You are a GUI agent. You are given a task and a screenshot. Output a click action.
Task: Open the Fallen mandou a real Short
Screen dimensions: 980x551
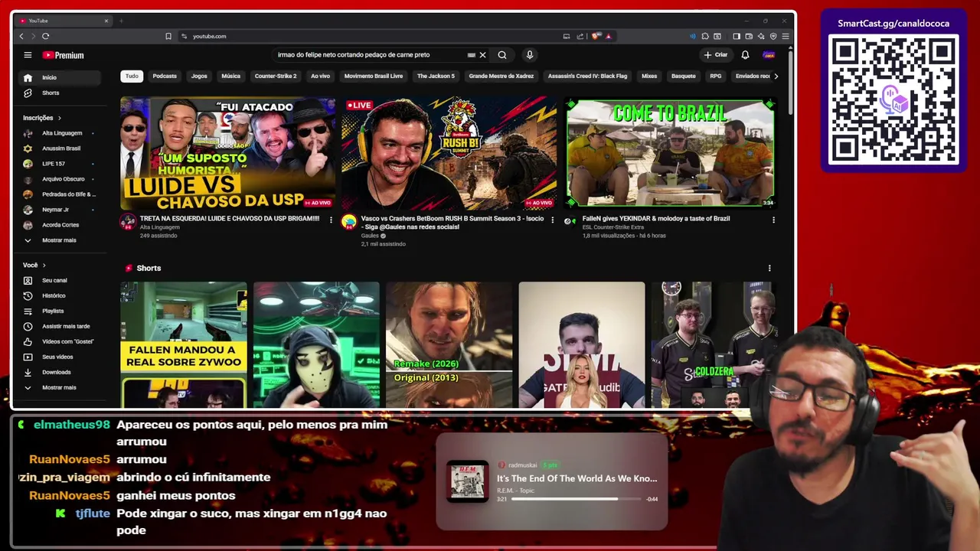click(184, 344)
